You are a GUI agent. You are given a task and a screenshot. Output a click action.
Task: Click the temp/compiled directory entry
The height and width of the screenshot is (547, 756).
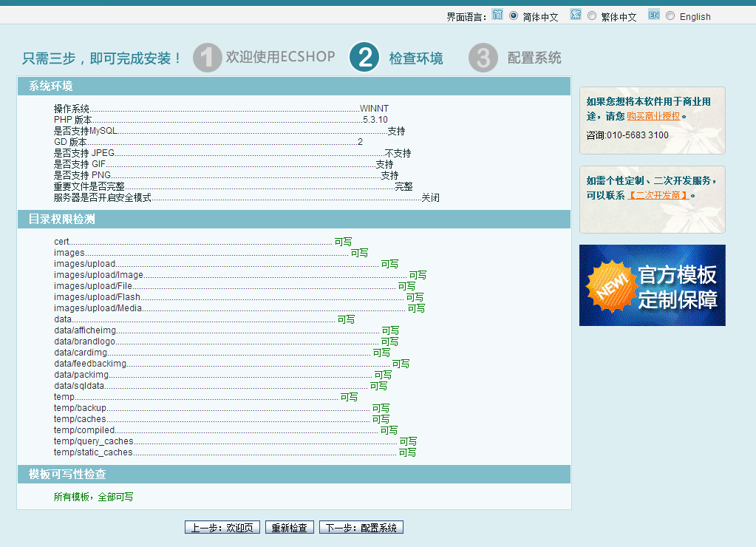[x=84, y=430]
